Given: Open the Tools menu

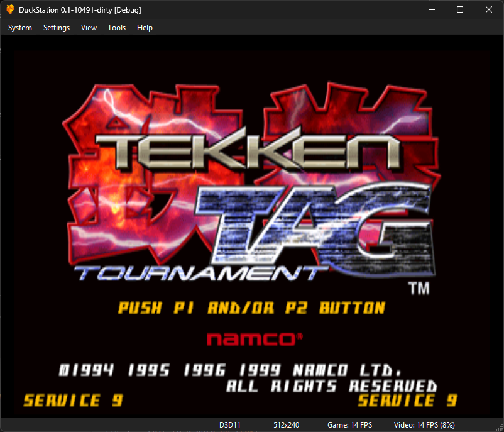Looking at the screenshot, I should point(116,28).
